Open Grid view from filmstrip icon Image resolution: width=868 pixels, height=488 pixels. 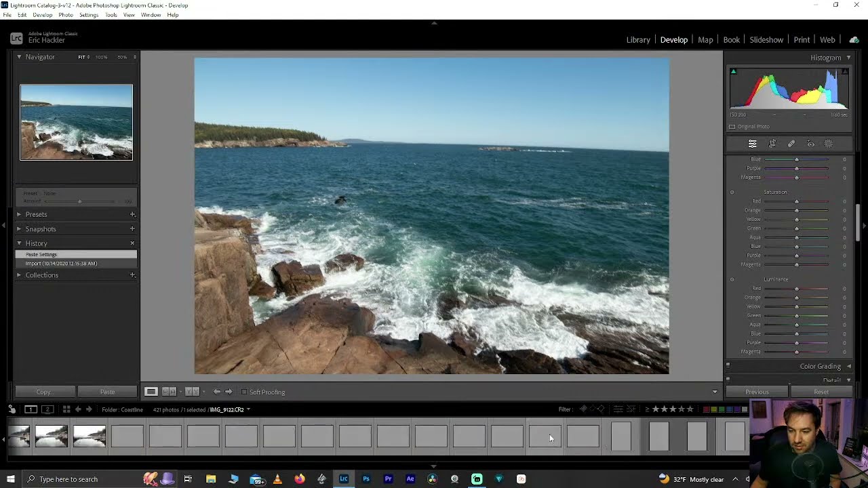[66, 409]
